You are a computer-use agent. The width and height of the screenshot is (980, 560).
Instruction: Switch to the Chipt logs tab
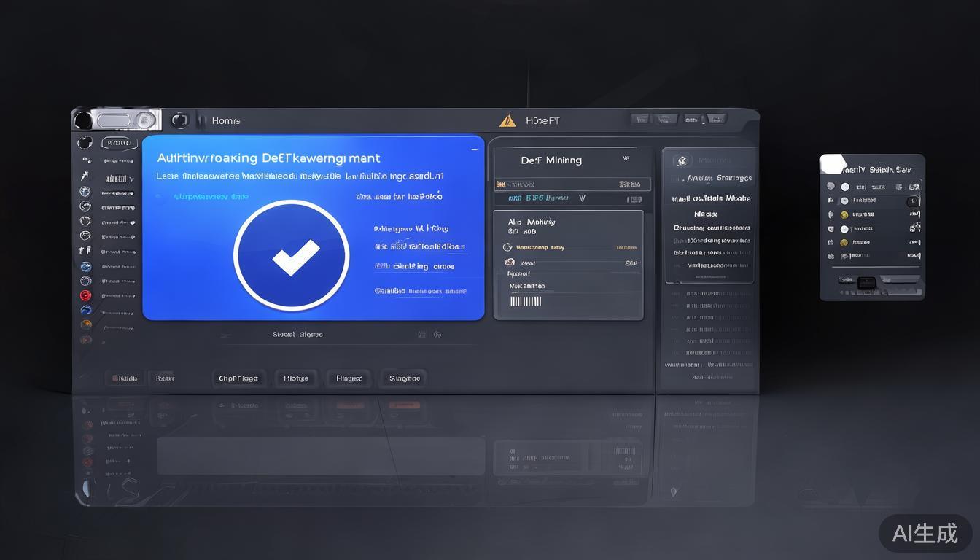point(239,378)
